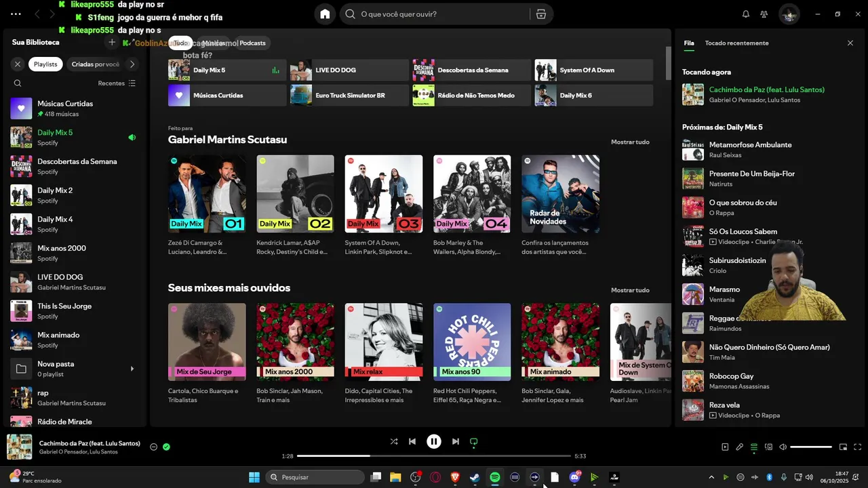Switch to the Fila tab
868x488 pixels.
pyautogui.click(x=689, y=43)
